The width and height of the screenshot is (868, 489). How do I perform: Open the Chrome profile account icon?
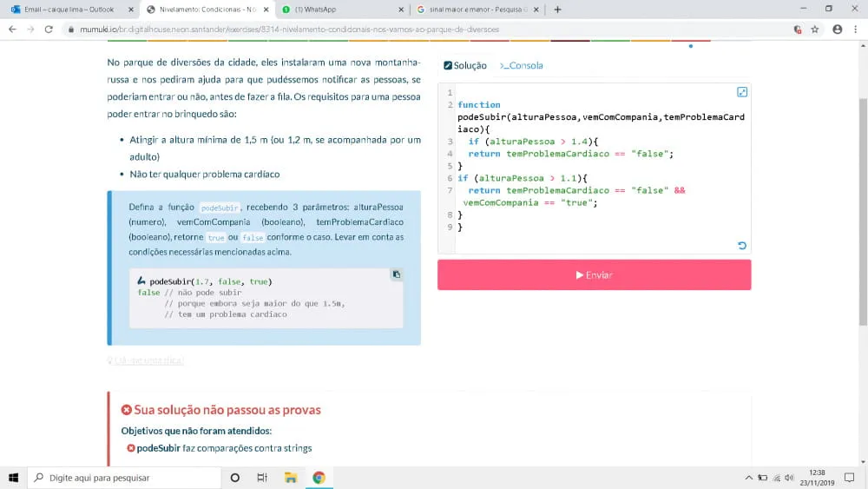pos(837,29)
